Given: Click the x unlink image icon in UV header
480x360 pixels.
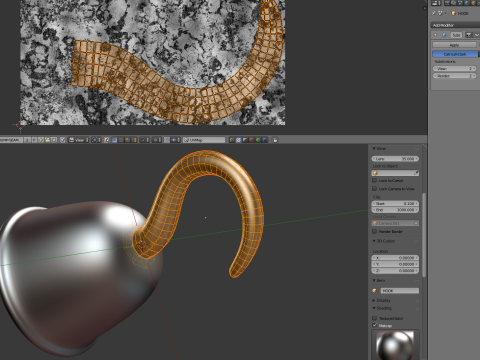Looking at the screenshot, I should [x=54, y=140].
